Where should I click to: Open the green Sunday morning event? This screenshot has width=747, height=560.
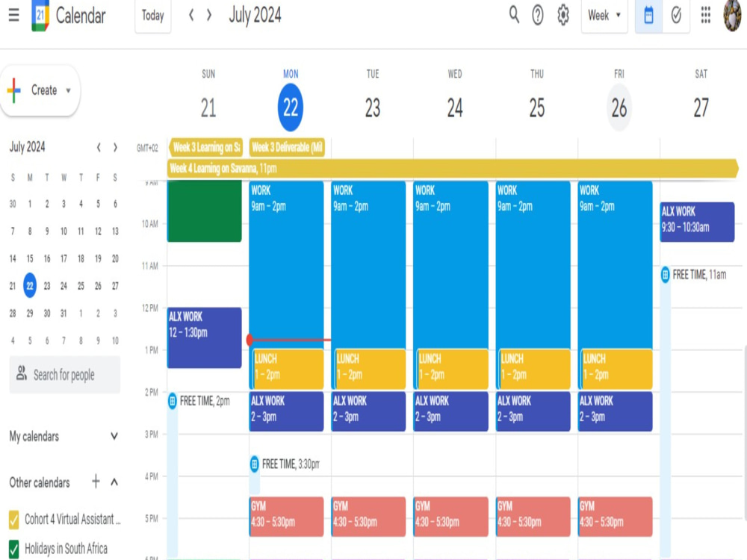pyautogui.click(x=205, y=211)
